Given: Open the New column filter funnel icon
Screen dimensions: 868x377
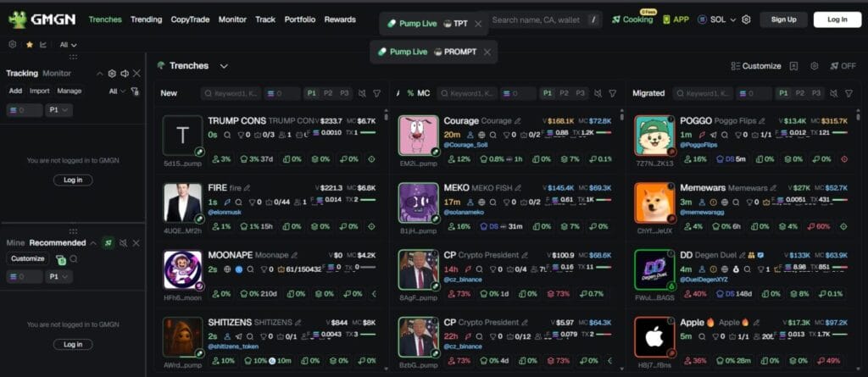Looking at the screenshot, I should point(377,93).
